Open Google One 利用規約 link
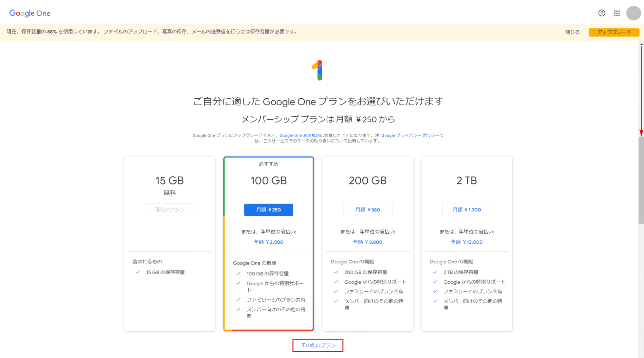644x358 pixels. point(300,135)
